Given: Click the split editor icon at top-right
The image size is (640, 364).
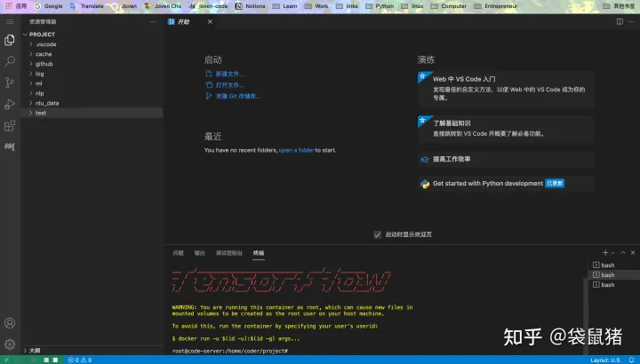Looking at the screenshot, I should [619, 21].
